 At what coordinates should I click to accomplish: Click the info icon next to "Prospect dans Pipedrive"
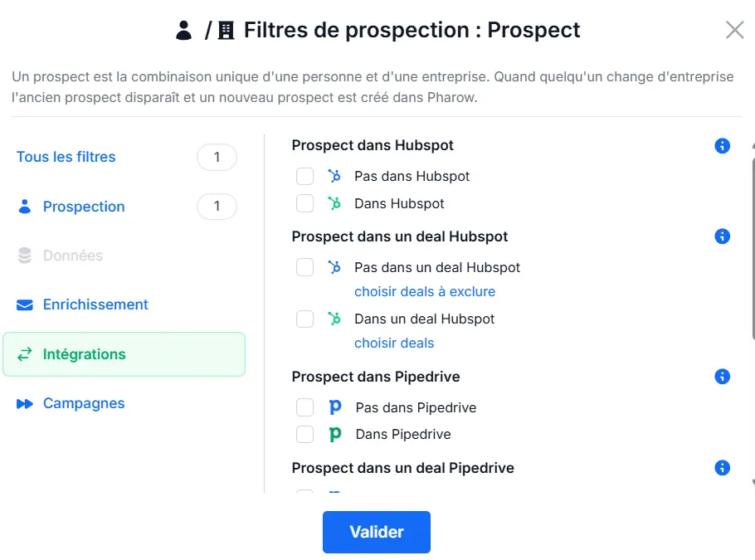click(x=722, y=376)
